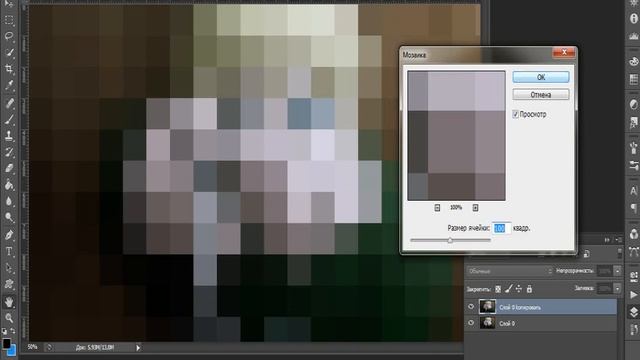Image resolution: width=640 pixels, height=360 pixels.
Task: Toggle the Preview checkbox in Mosaic dialog
Action: point(515,115)
